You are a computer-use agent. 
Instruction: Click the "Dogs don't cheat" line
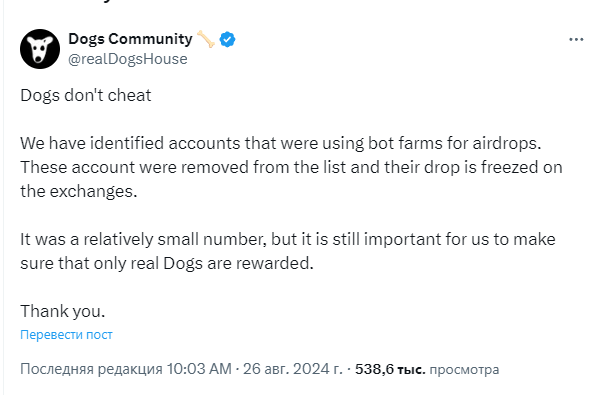[86, 95]
